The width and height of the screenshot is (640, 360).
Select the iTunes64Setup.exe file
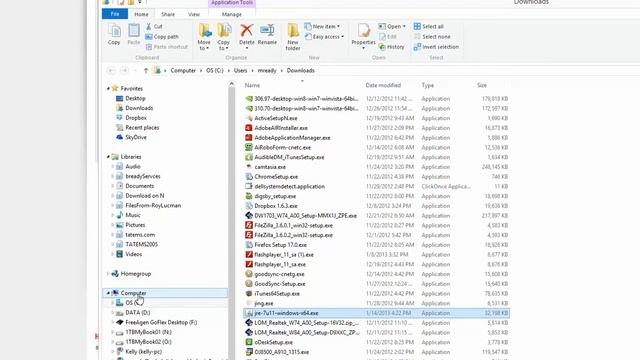tap(277, 293)
